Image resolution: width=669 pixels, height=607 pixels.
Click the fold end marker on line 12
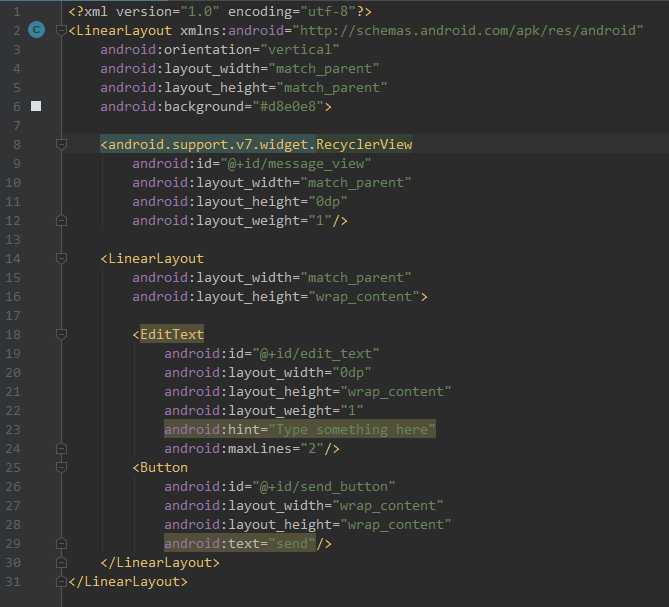(x=61, y=221)
